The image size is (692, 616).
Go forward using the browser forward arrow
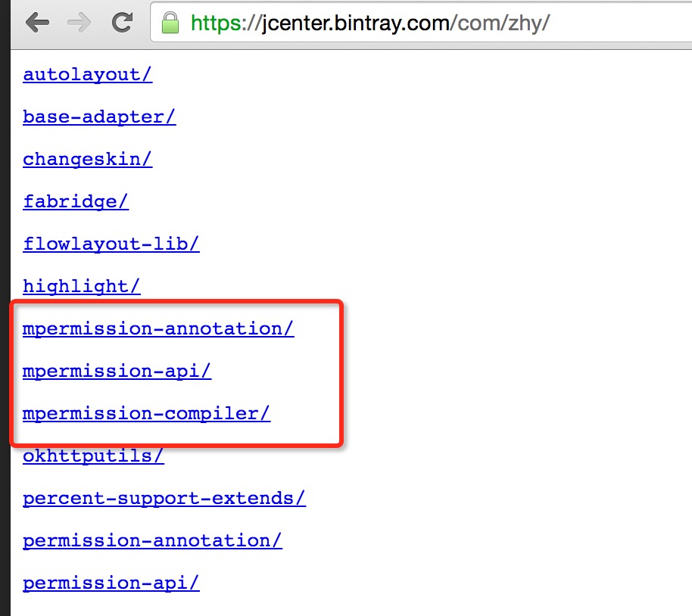(x=79, y=23)
